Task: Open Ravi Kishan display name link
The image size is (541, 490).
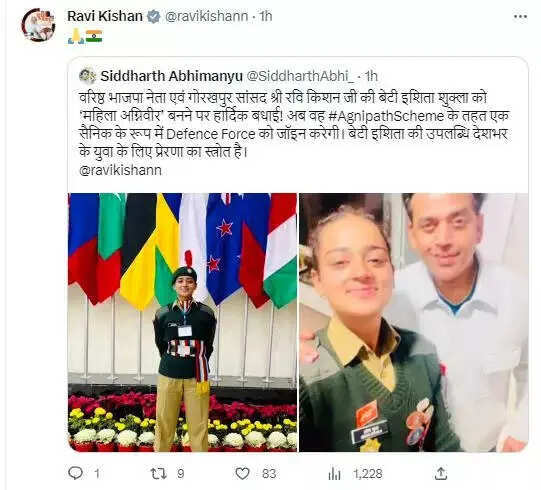Action: click(x=105, y=16)
